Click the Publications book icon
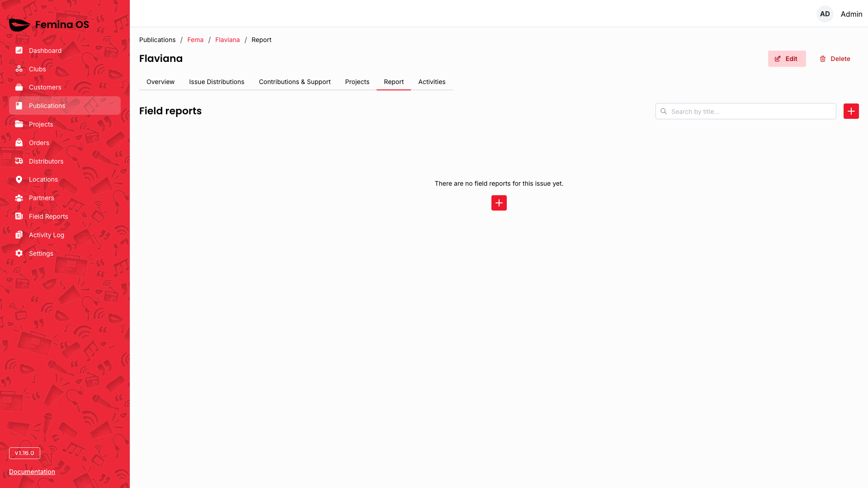This screenshot has width=868, height=488. pyautogui.click(x=19, y=106)
